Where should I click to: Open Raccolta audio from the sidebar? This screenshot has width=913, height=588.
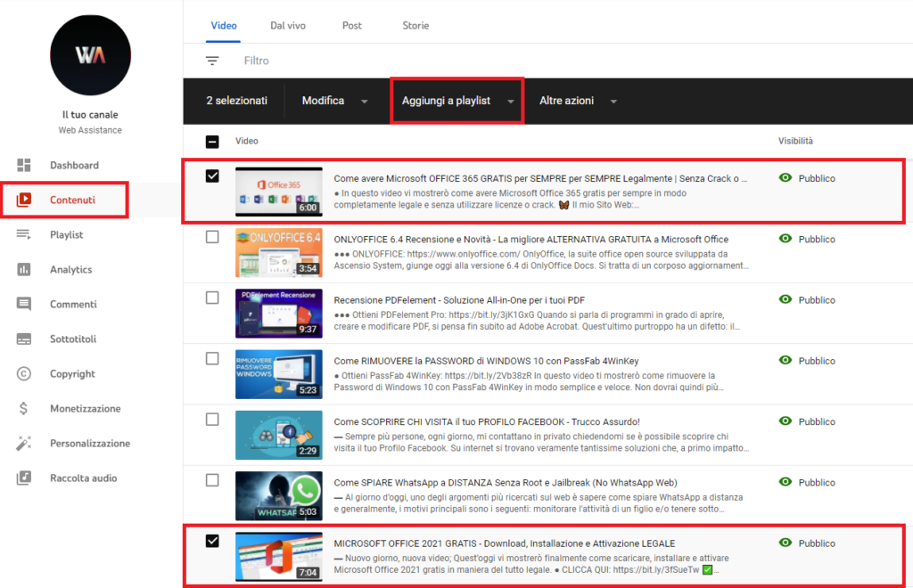(83, 478)
